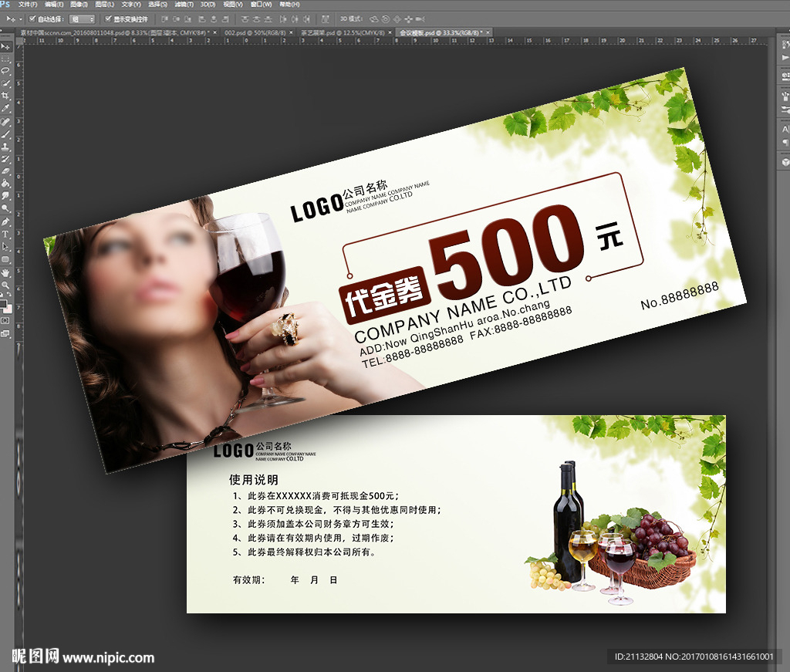Open the Actions panel icon
Image resolution: width=790 pixels, height=672 pixels.
(x=785, y=59)
